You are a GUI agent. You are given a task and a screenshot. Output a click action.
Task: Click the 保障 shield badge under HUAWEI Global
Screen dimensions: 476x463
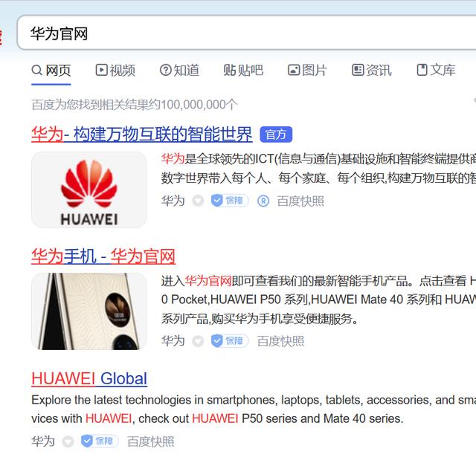click(x=100, y=441)
